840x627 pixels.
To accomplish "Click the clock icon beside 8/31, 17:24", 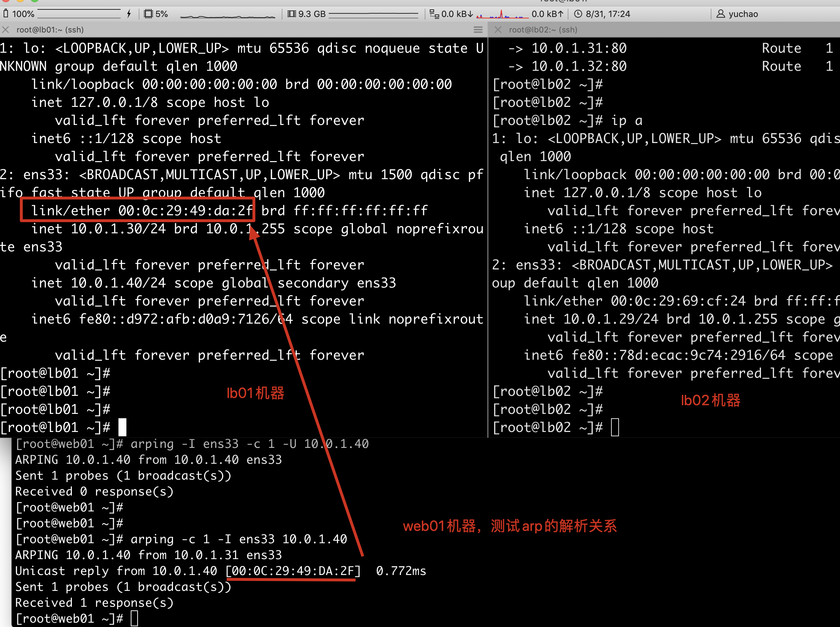I will point(578,14).
